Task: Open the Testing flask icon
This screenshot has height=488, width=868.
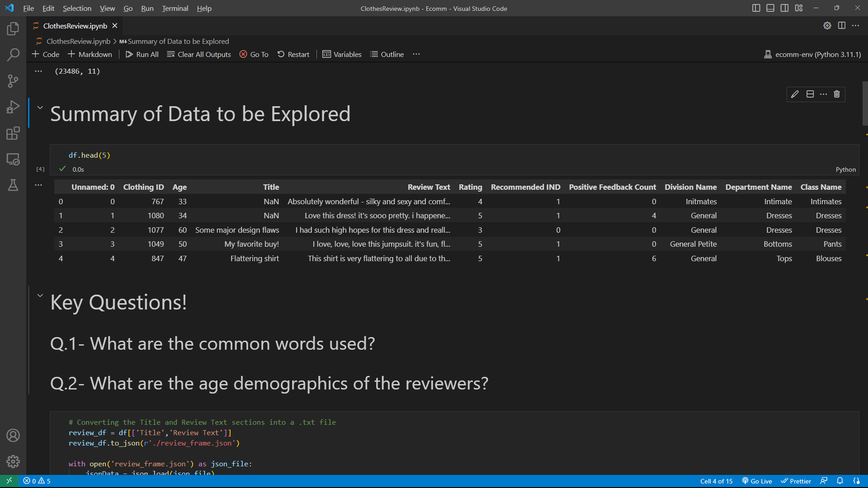Action: 13,185
